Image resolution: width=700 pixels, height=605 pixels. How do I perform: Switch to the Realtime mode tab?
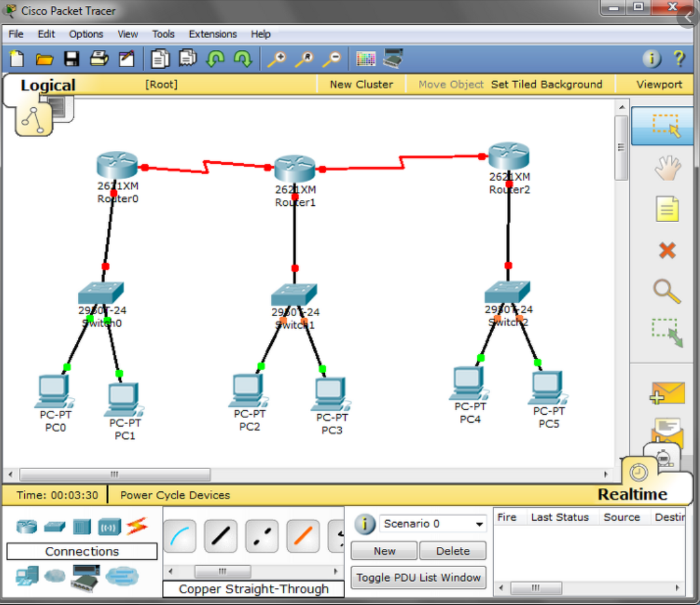631,495
